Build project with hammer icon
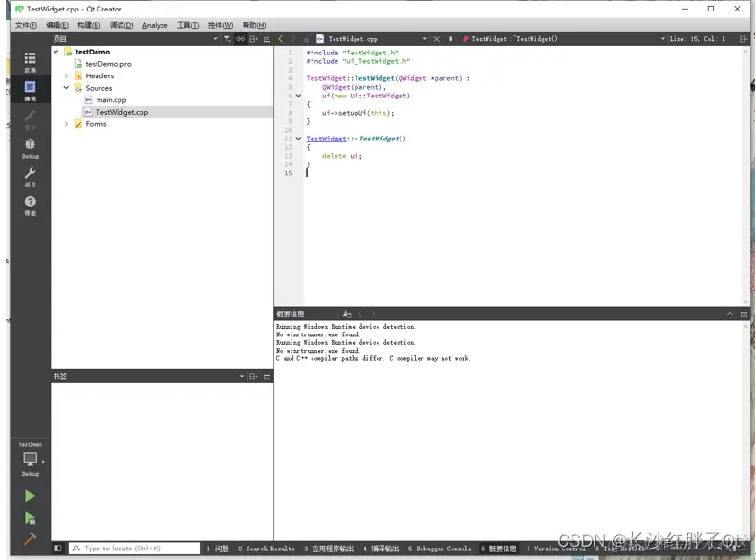Image resolution: width=756 pixels, height=560 pixels. click(x=30, y=538)
